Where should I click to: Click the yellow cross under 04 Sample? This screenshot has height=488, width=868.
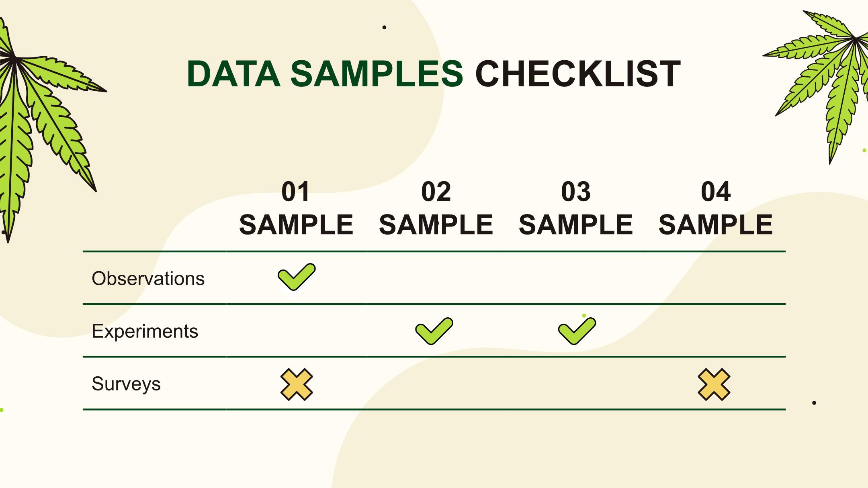tap(714, 384)
